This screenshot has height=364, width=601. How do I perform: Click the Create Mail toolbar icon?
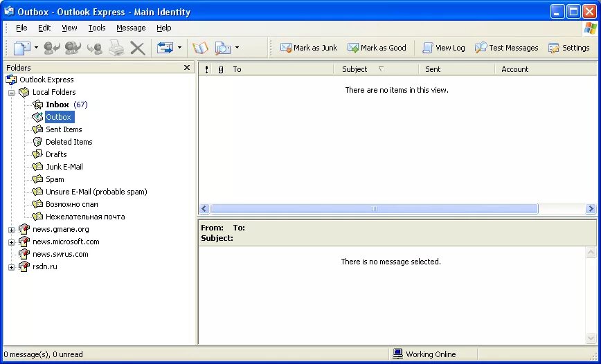[22, 48]
